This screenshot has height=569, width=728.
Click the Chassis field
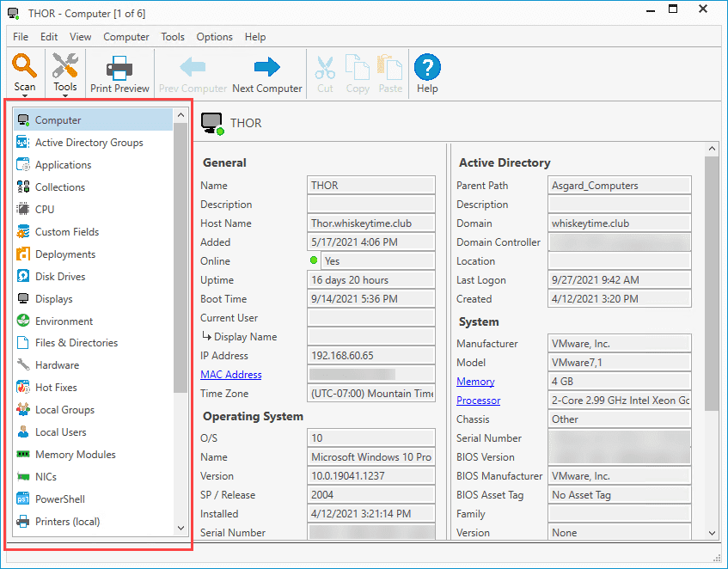pyautogui.click(x=620, y=419)
